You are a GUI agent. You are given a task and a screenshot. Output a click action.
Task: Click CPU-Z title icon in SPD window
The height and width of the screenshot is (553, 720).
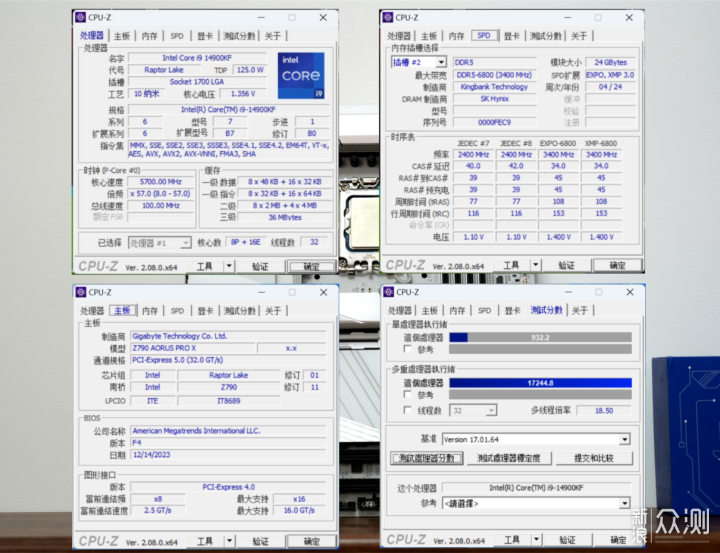pyautogui.click(x=388, y=17)
